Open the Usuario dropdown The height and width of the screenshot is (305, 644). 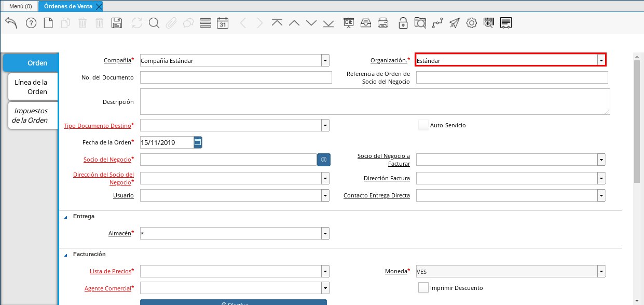click(x=325, y=195)
